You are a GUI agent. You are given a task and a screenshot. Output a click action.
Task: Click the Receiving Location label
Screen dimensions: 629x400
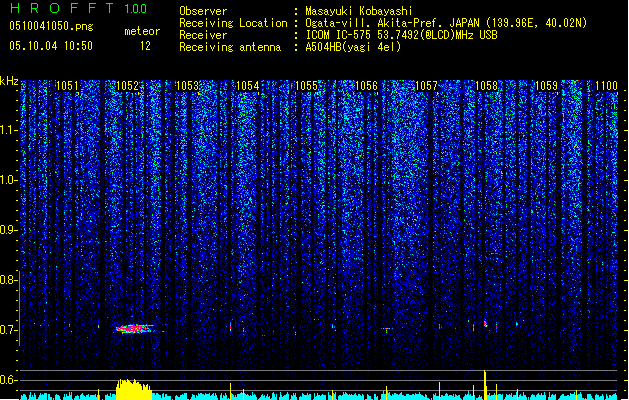tap(233, 23)
